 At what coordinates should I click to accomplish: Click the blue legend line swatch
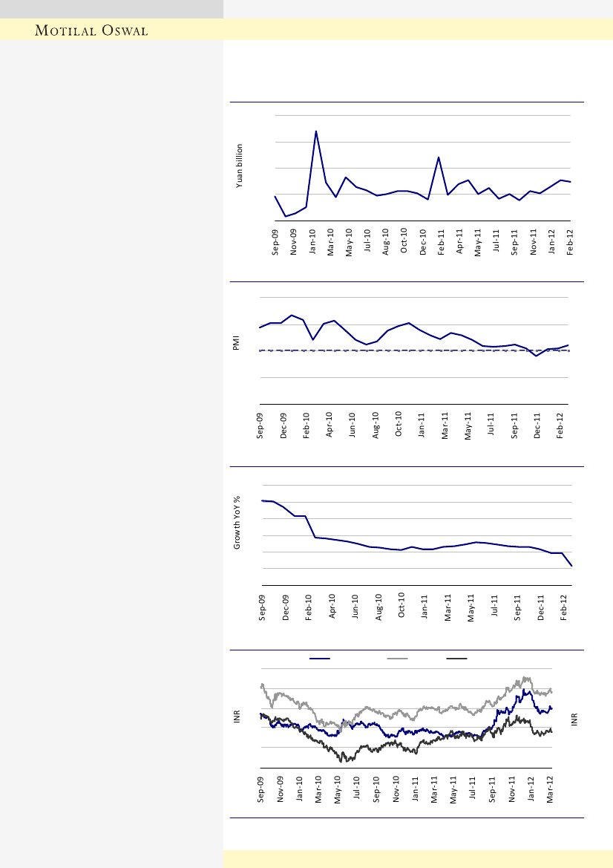click(x=320, y=659)
